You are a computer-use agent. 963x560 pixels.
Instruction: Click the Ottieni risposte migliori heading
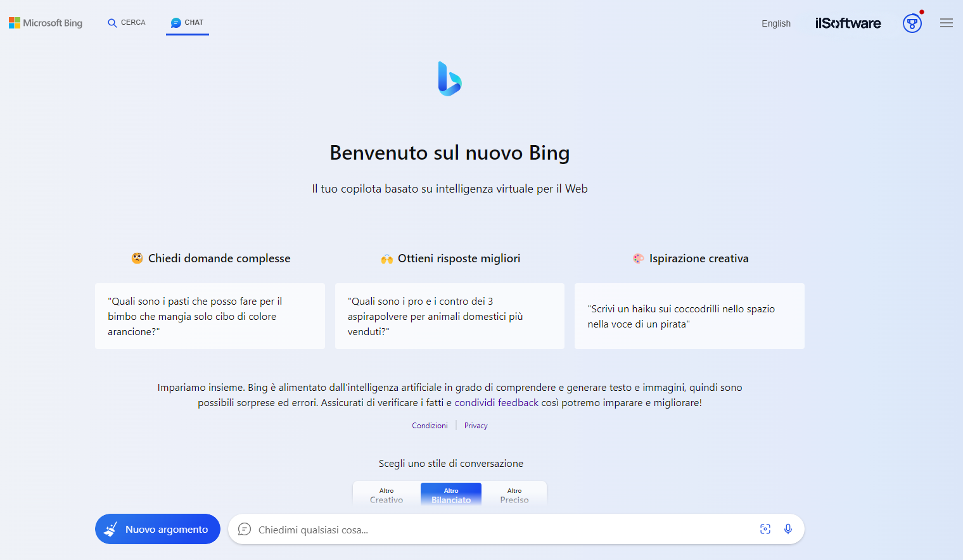(459, 258)
